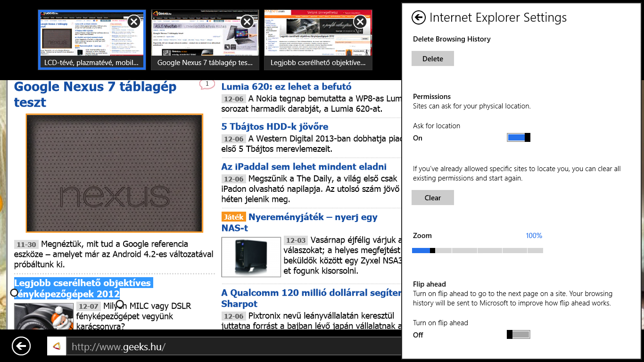Click the address bar showing http://www.geeks.hu/
This screenshot has height=362, width=644.
click(231, 347)
